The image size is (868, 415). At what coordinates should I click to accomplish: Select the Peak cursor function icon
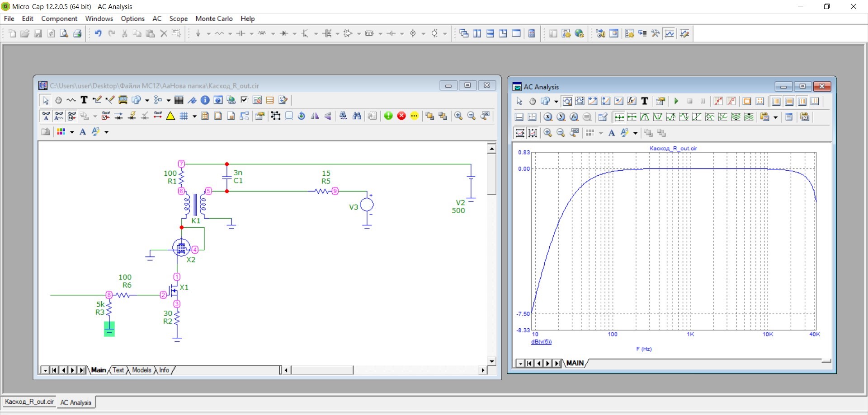(x=645, y=117)
